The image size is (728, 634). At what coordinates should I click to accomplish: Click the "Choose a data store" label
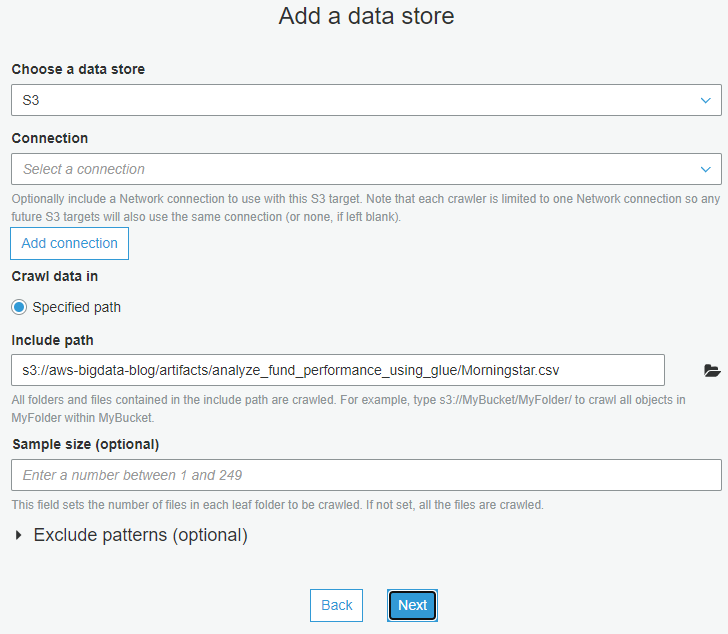tap(78, 70)
